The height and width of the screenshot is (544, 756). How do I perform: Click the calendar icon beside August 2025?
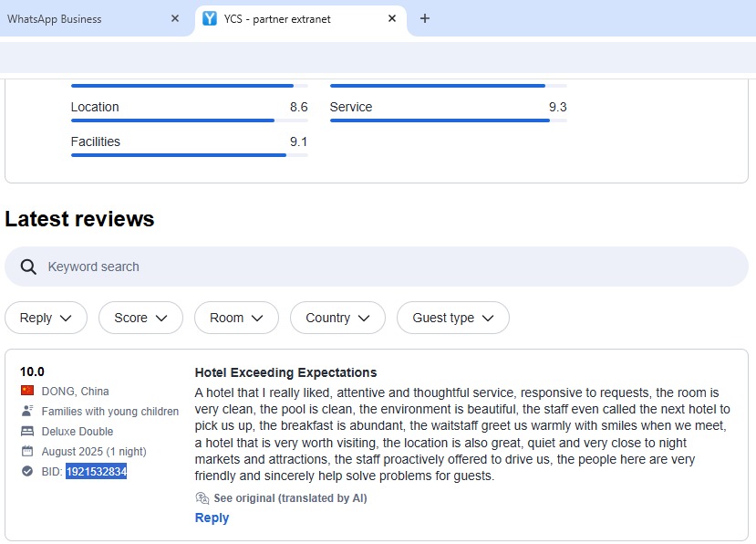coord(27,452)
